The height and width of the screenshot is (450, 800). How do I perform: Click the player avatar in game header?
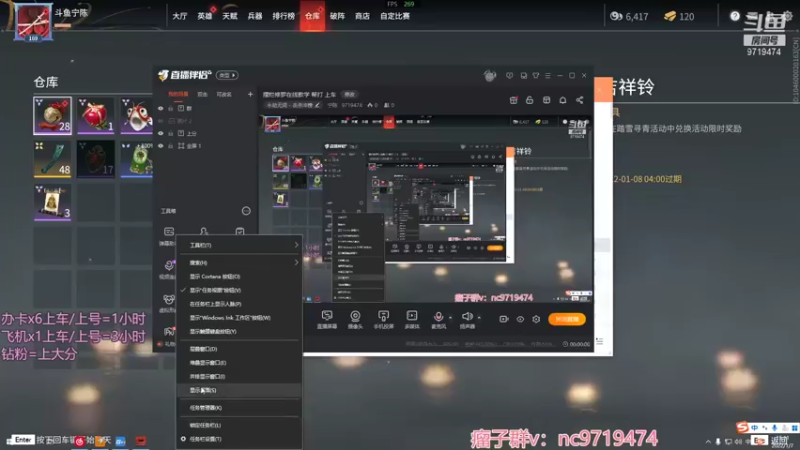[33, 21]
